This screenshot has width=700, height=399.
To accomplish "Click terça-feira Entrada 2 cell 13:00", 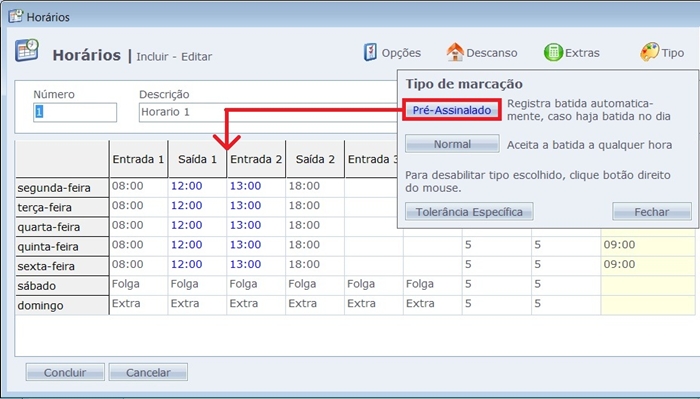I will [256, 207].
